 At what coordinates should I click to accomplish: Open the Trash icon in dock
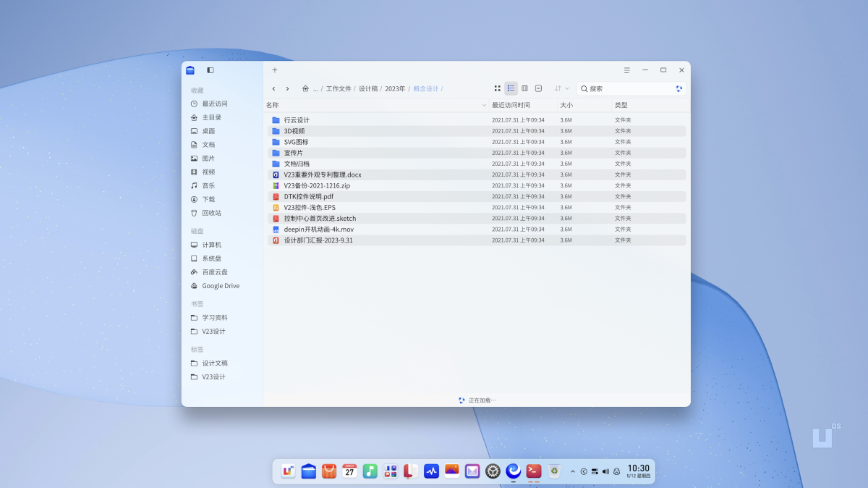click(554, 471)
